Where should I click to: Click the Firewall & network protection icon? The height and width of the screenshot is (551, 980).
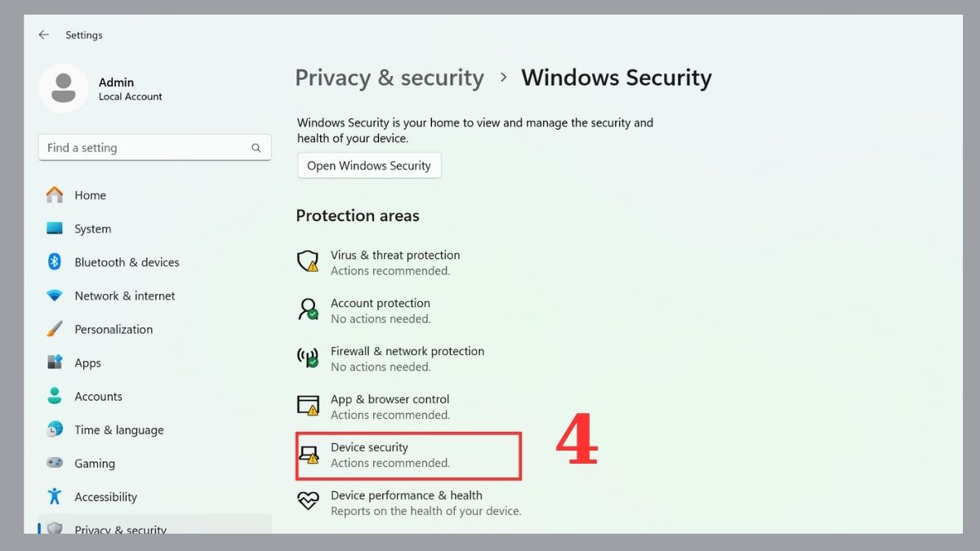point(308,358)
